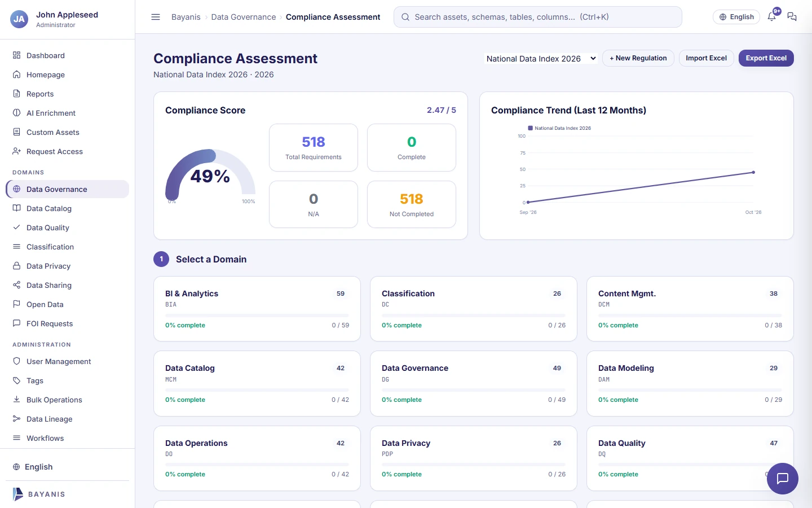Click the AI Enrichment icon

[x=17, y=113]
